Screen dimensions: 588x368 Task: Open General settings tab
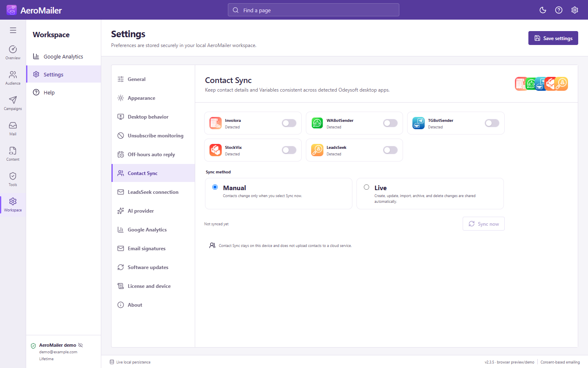[x=153, y=79]
